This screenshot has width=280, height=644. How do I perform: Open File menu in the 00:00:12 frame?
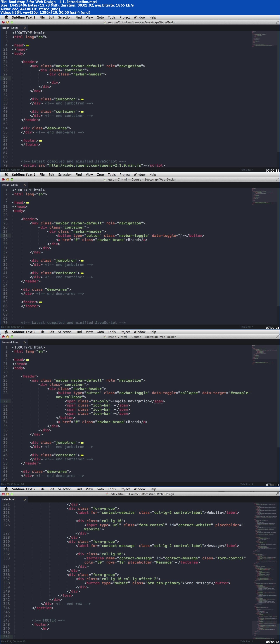pyautogui.click(x=42, y=17)
